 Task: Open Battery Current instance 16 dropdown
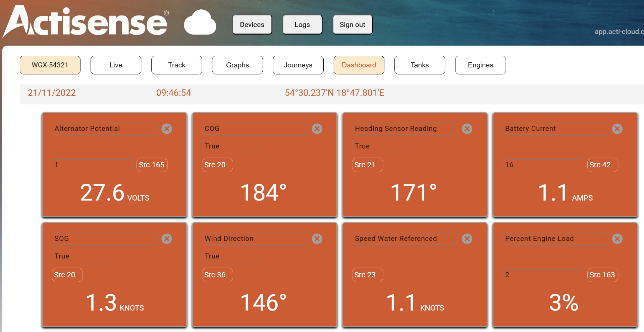pyautogui.click(x=543, y=165)
